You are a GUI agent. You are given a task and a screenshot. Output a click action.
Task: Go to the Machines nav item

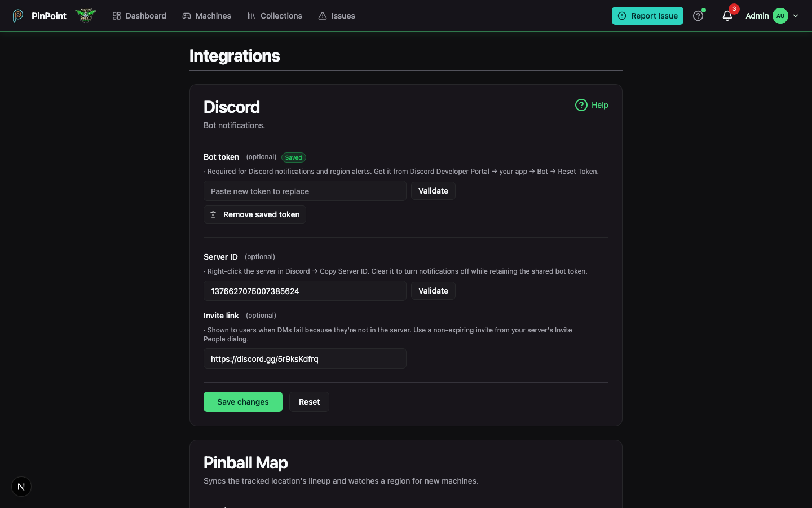tap(206, 16)
